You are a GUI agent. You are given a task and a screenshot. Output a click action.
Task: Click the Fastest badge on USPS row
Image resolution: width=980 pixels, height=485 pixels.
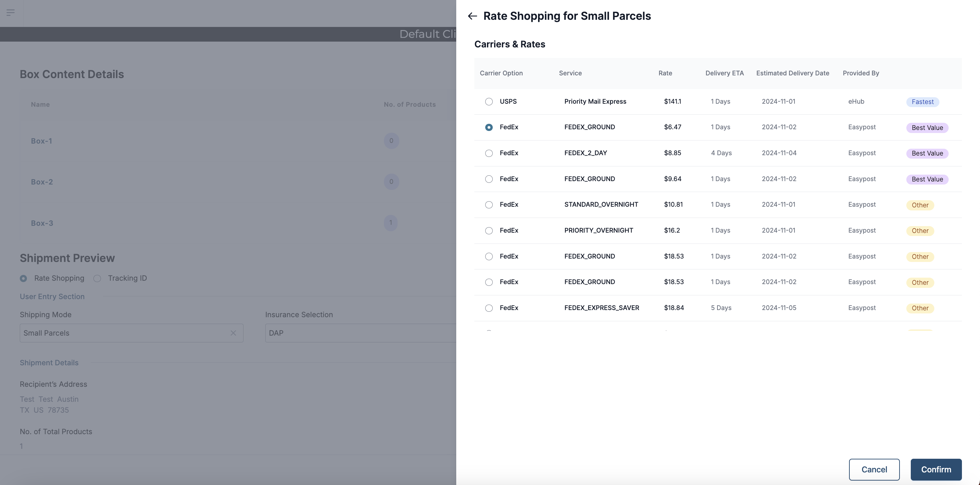[x=922, y=102]
